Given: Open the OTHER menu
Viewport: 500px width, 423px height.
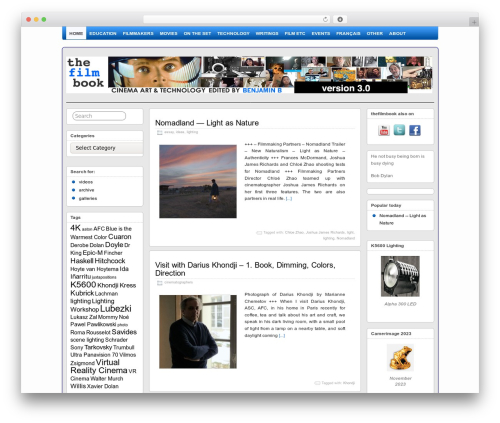Looking at the screenshot, I should tap(375, 33).
